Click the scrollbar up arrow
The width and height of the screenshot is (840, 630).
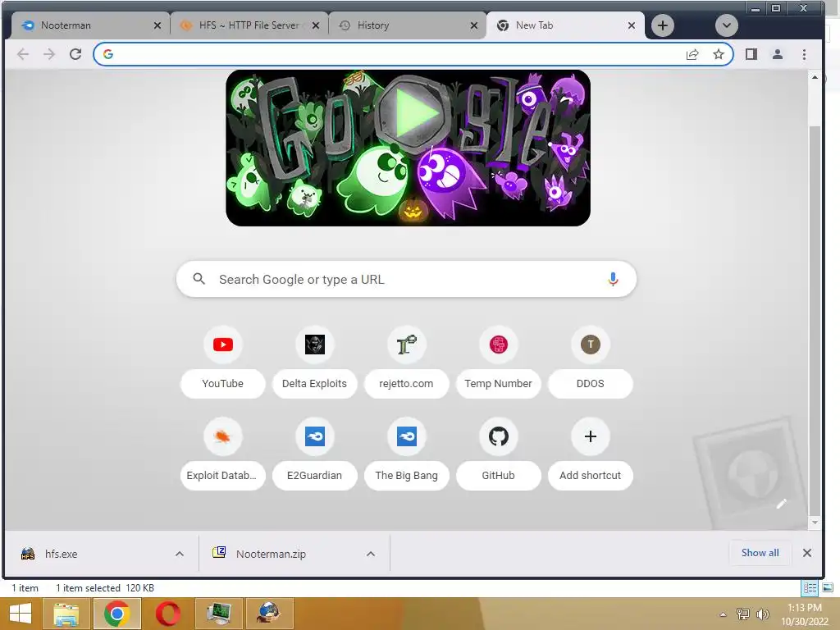[815, 78]
